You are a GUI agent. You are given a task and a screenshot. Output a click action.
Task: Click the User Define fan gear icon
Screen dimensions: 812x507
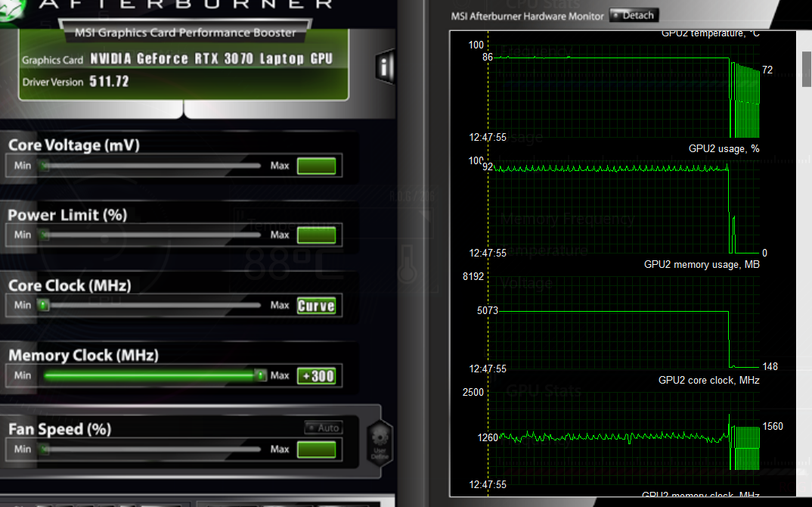click(380, 443)
